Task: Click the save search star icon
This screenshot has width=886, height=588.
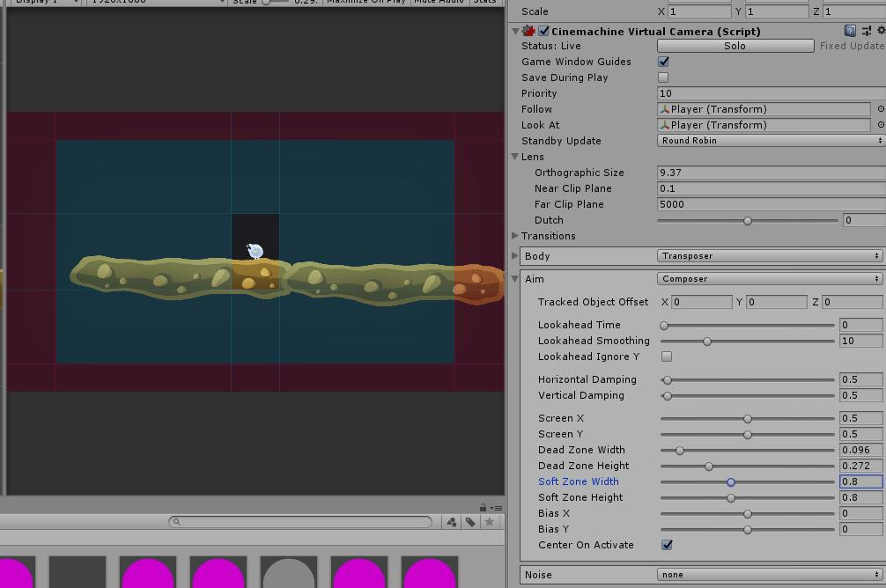Action: pos(490,522)
